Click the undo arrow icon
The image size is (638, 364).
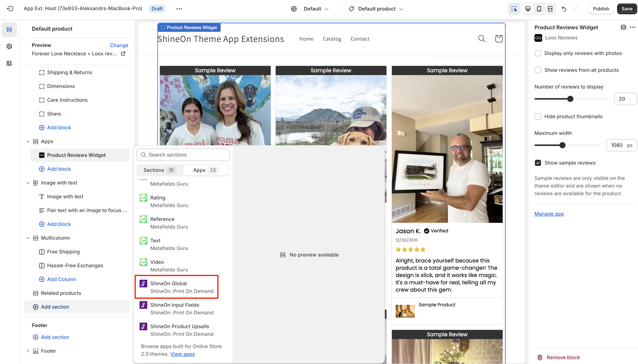pos(564,9)
